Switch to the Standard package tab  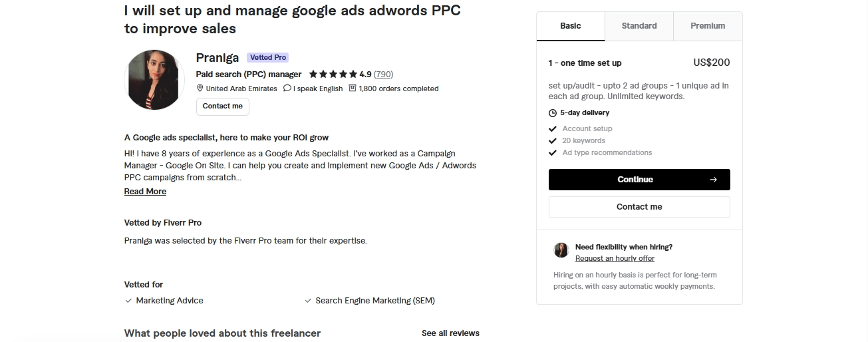(x=639, y=26)
